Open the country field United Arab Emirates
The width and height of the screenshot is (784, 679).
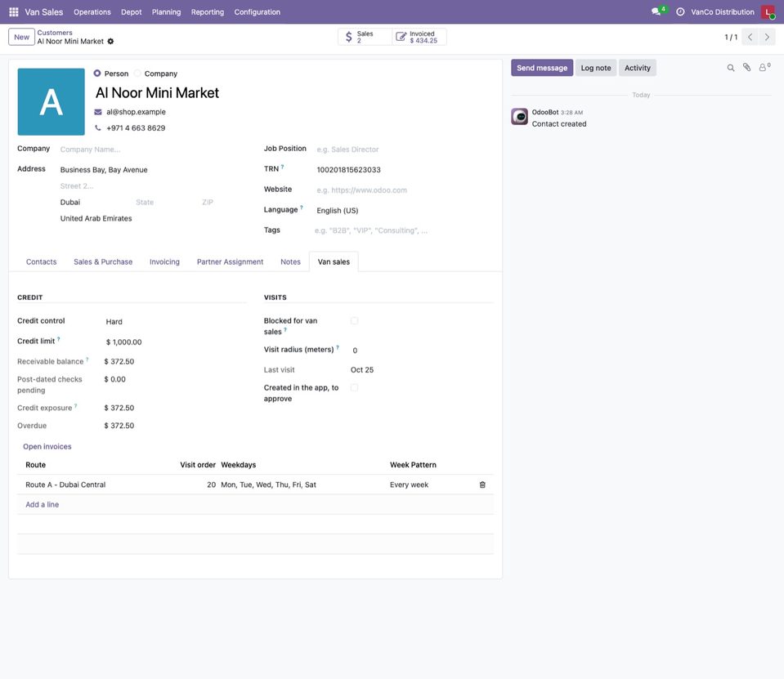pos(153,218)
